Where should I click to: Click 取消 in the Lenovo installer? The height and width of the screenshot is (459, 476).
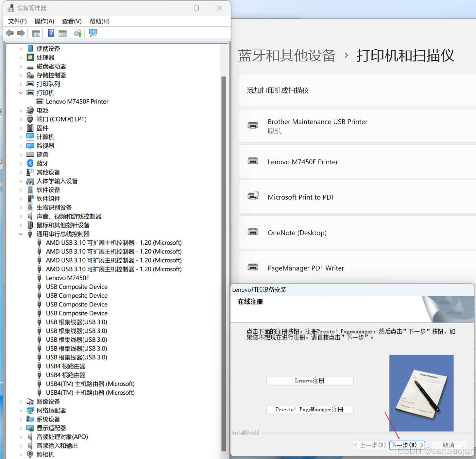(449, 445)
